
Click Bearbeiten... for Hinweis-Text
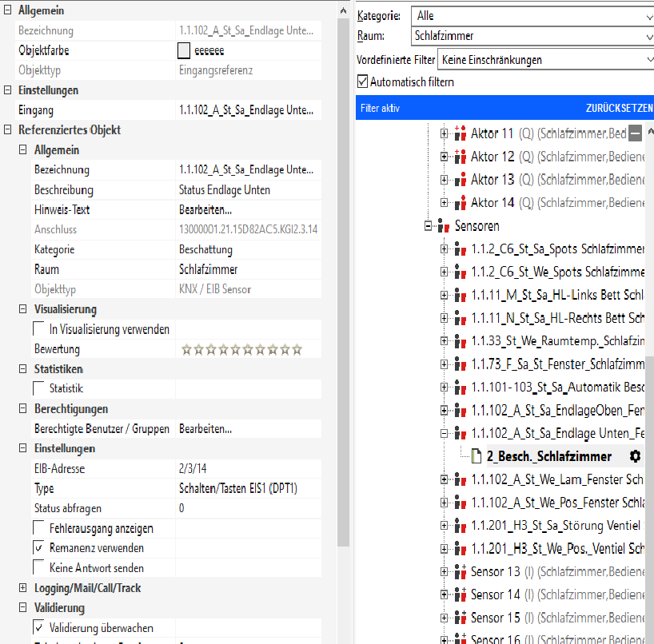[205, 209]
